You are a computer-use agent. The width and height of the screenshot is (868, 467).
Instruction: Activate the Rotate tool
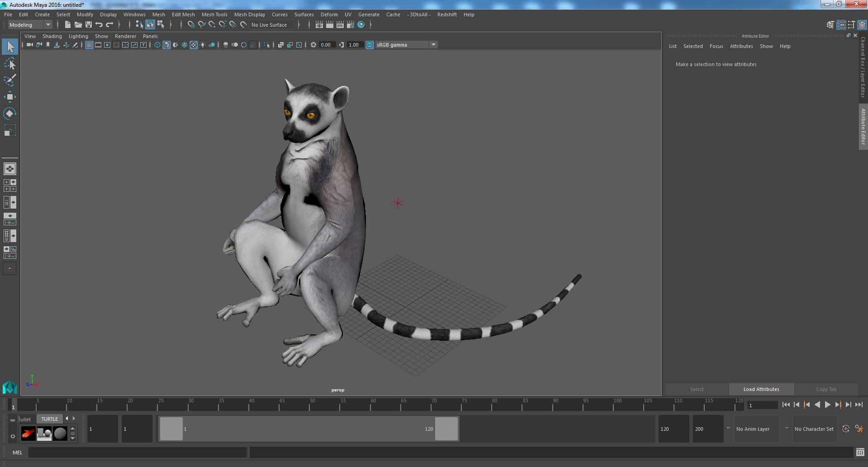pos(10,113)
